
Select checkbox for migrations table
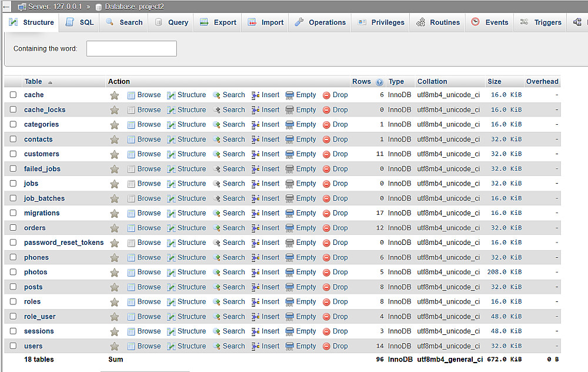(13, 213)
